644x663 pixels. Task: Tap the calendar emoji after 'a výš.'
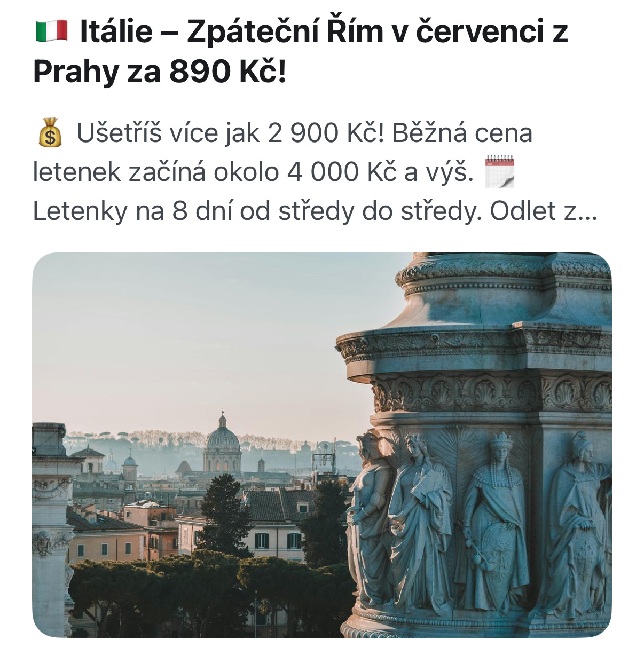[499, 172]
